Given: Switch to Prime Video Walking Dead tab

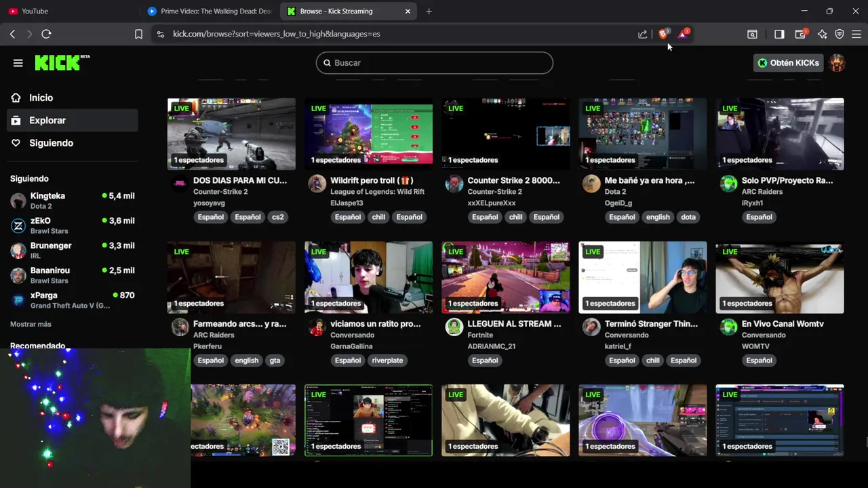Looking at the screenshot, I should 210,11.
